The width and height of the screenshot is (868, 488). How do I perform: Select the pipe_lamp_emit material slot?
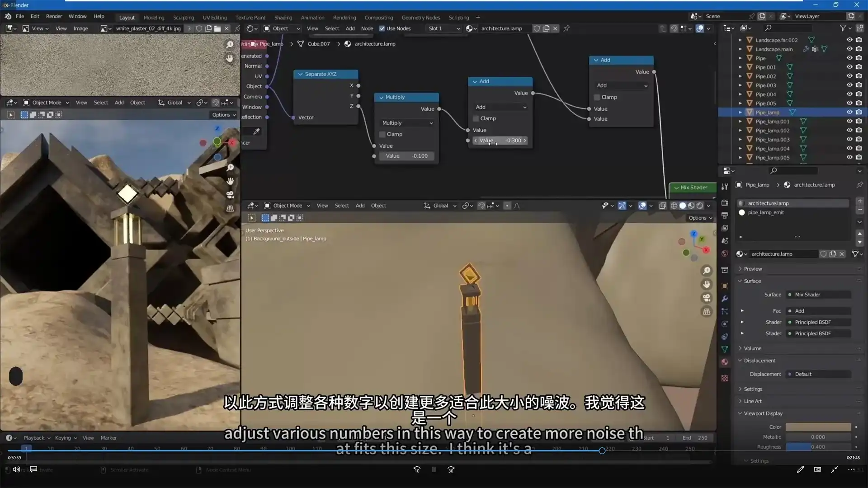click(766, 212)
